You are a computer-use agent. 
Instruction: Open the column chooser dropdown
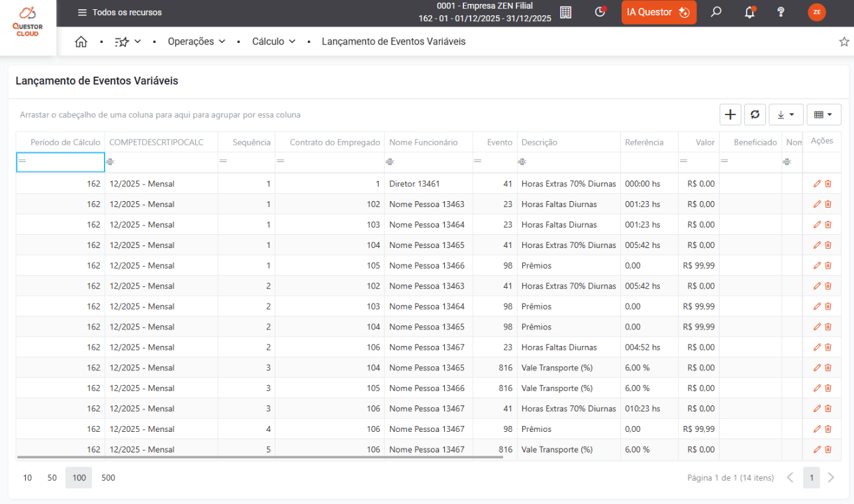click(x=824, y=114)
